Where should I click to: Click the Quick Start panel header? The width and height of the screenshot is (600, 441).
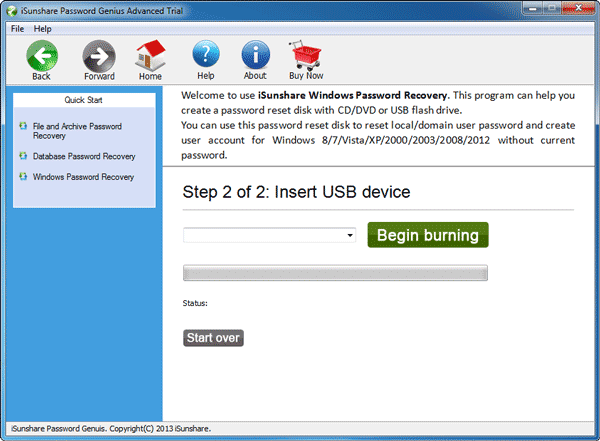84,100
